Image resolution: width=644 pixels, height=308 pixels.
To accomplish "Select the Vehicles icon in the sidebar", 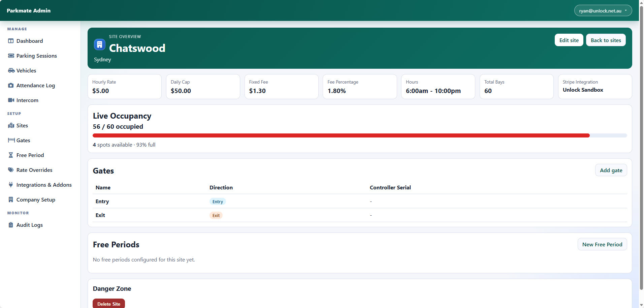I will (11, 70).
